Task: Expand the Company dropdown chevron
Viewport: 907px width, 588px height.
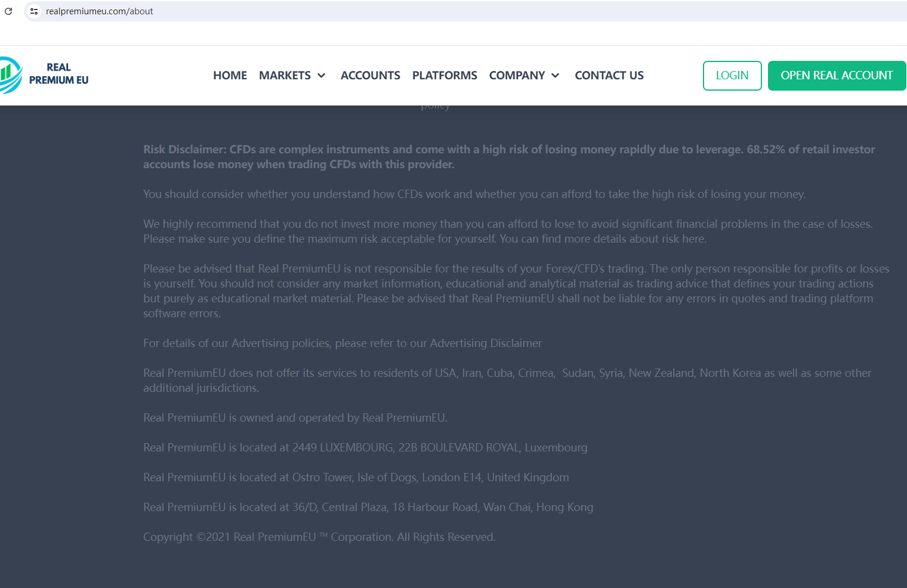Action: coord(556,76)
